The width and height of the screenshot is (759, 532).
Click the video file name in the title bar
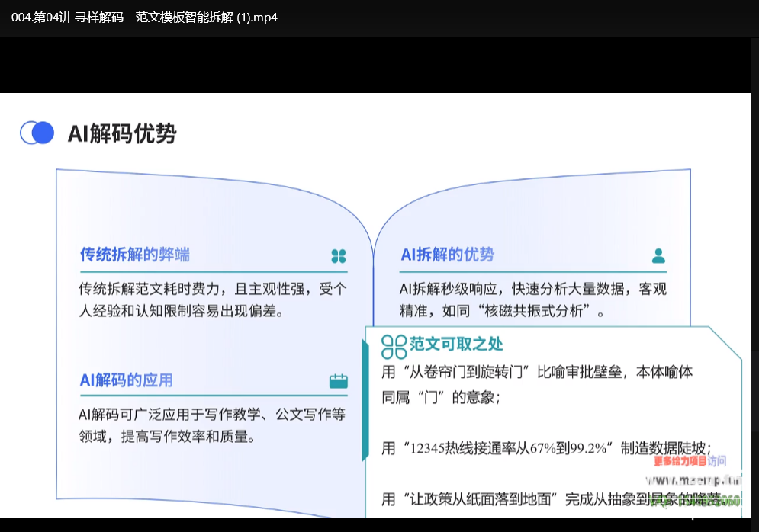click(x=144, y=17)
